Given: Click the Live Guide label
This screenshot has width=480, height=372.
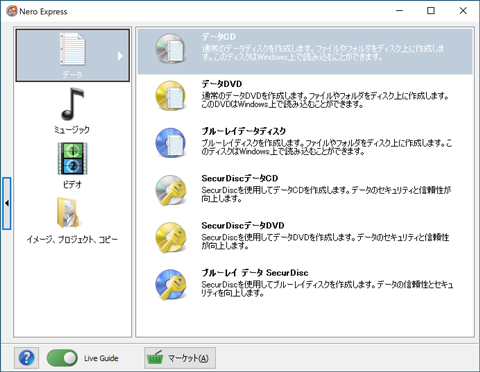Looking at the screenshot, I should (x=101, y=358).
